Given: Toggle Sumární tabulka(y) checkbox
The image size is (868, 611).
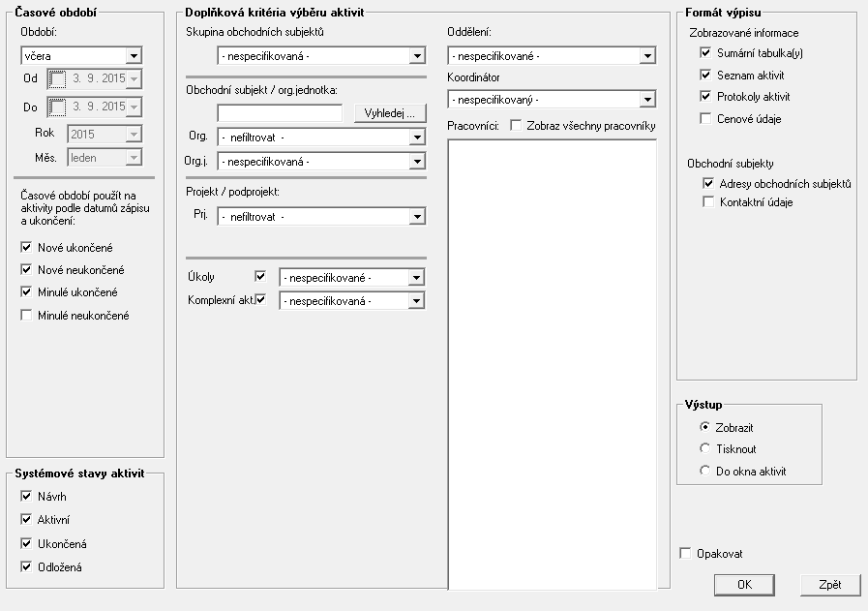Looking at the screenshot, I should (x=705, y=52).
